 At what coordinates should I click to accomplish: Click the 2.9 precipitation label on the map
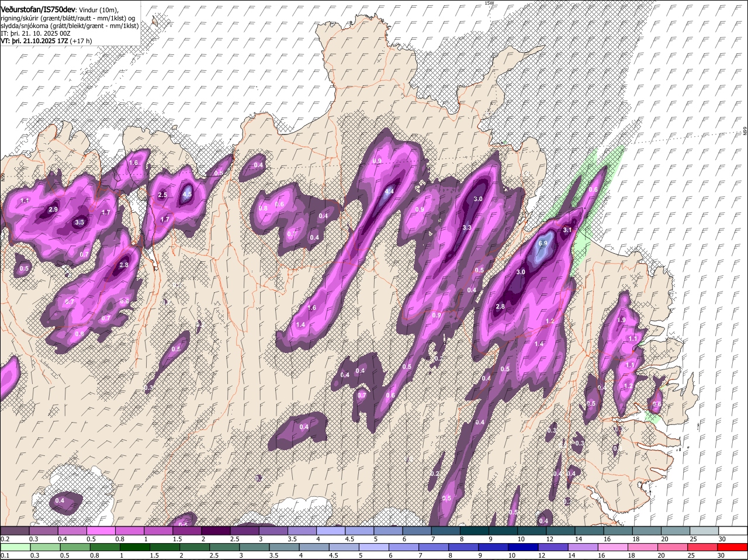(53, 209)
